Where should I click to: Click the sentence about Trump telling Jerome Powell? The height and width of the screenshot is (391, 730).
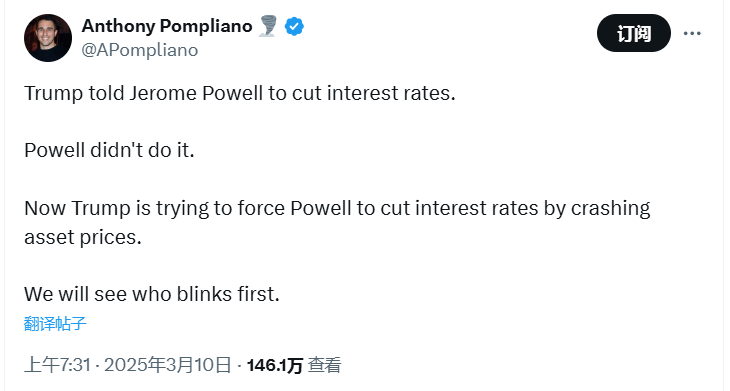click(240, 93)
